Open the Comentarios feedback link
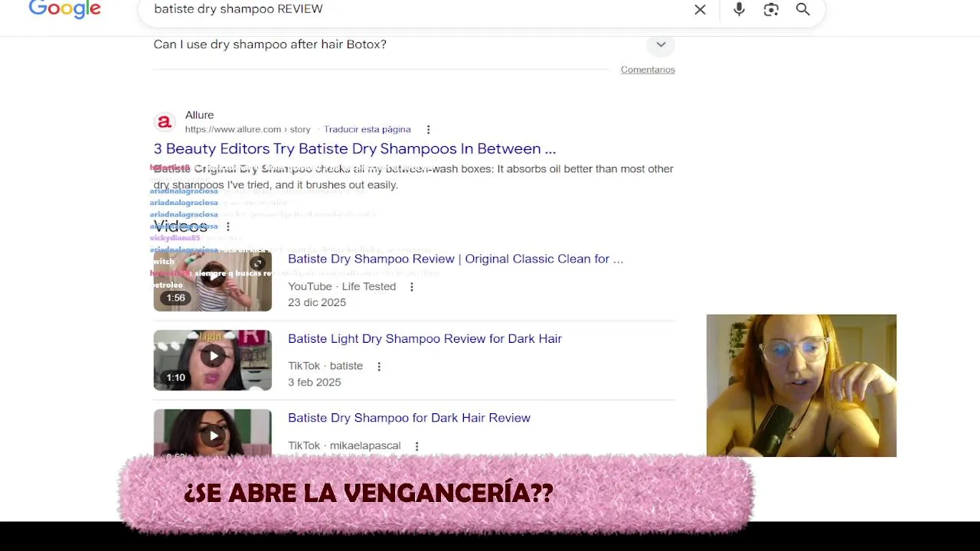Screen dimensions: 980x551 (648, 70)
